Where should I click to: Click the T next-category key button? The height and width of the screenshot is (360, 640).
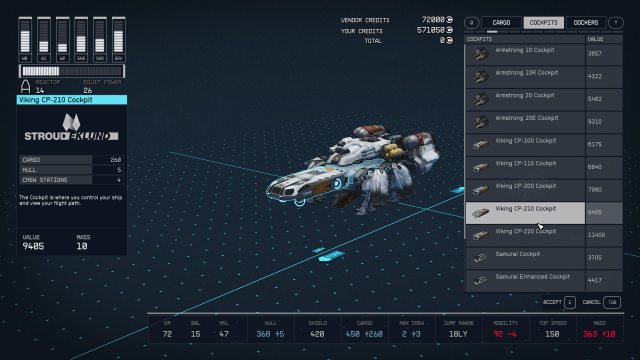pyautogui.click(x=616, y=23)
